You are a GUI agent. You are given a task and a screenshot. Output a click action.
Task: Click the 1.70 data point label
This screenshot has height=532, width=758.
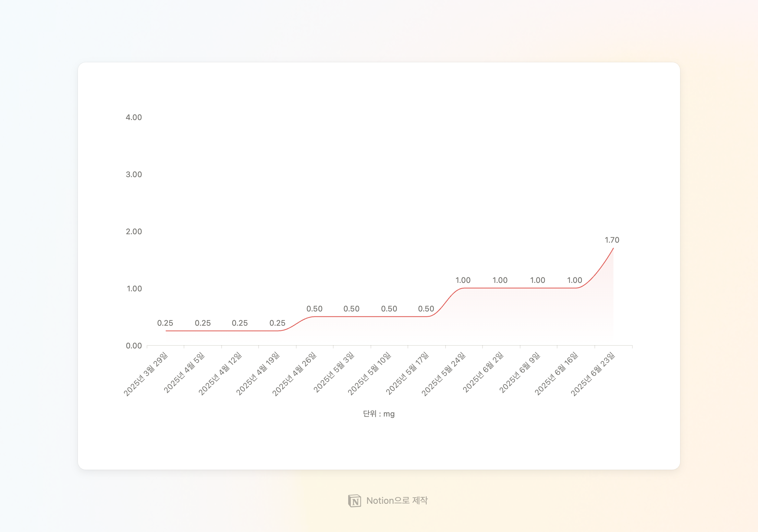tap(612, 240)
